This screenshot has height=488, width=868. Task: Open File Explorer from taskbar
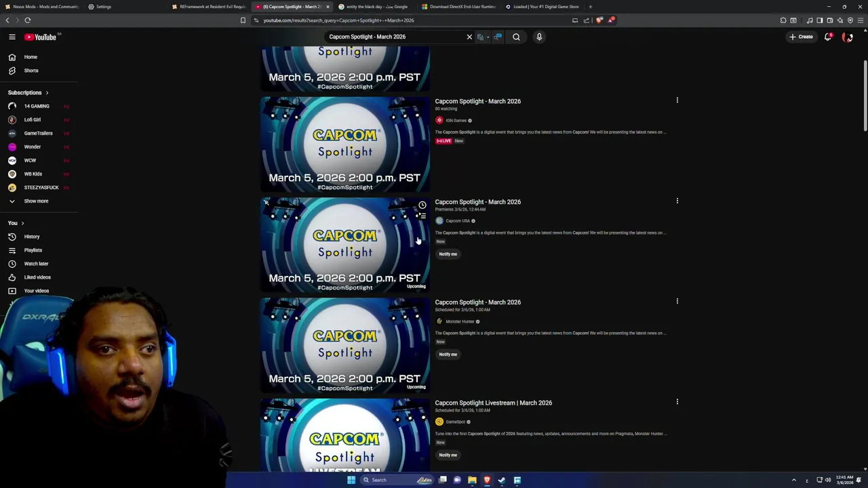pyautogui.click(x=472, y=480)
